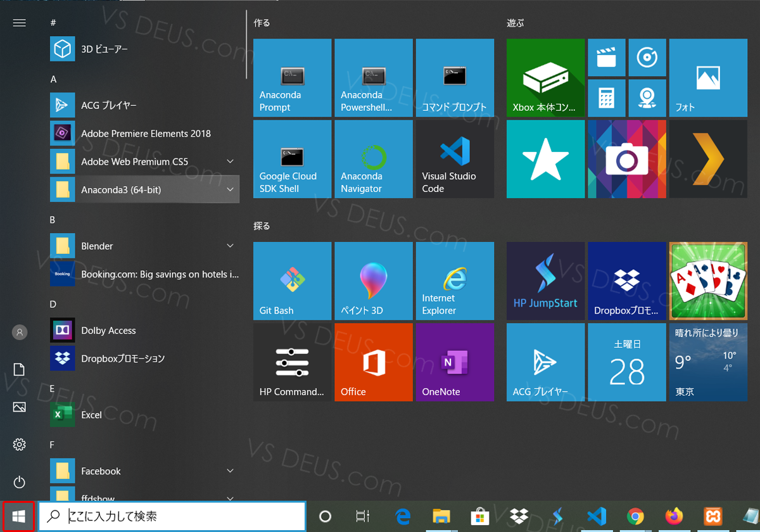Open the Solitaire playing cards tile
Image resolution: width=760 pixels, height=532 pixels.
(x=708, y=281)
